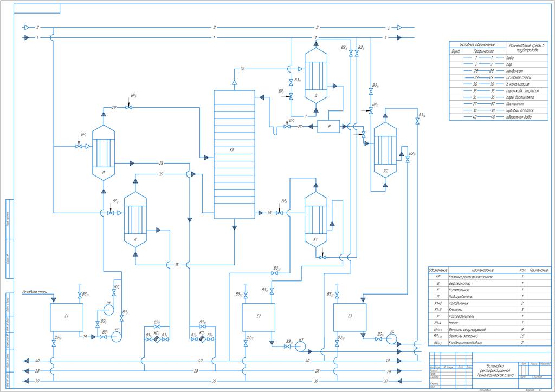Click equipment row 'Холодильник'
The image size is (555, 392).
pyautogui.click(x=489, y=303)
